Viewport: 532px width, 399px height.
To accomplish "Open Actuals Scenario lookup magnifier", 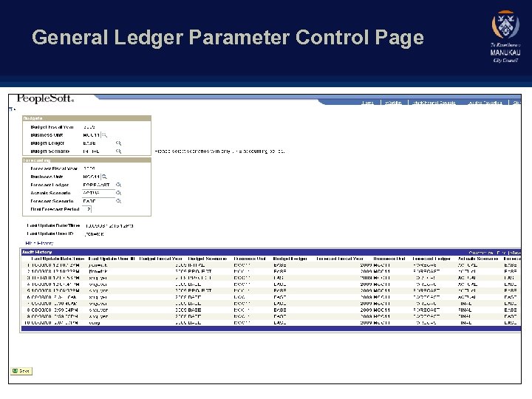I will pos(118,193).
